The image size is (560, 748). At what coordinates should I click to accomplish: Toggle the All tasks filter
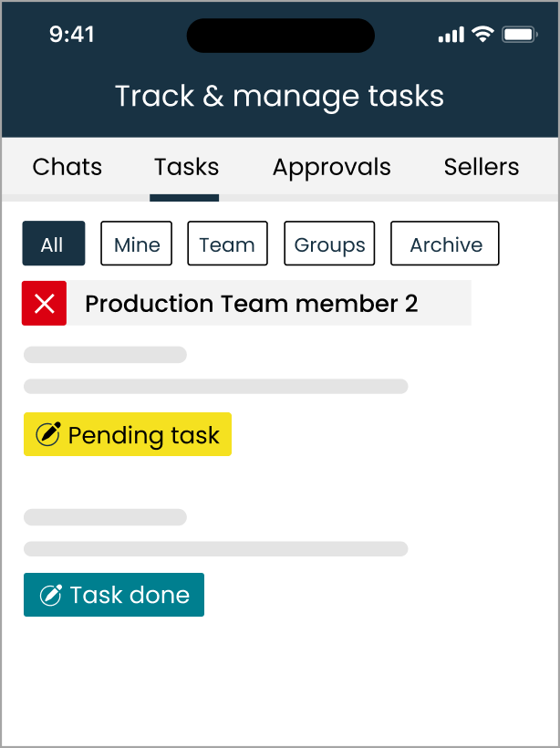click(53, 244)
